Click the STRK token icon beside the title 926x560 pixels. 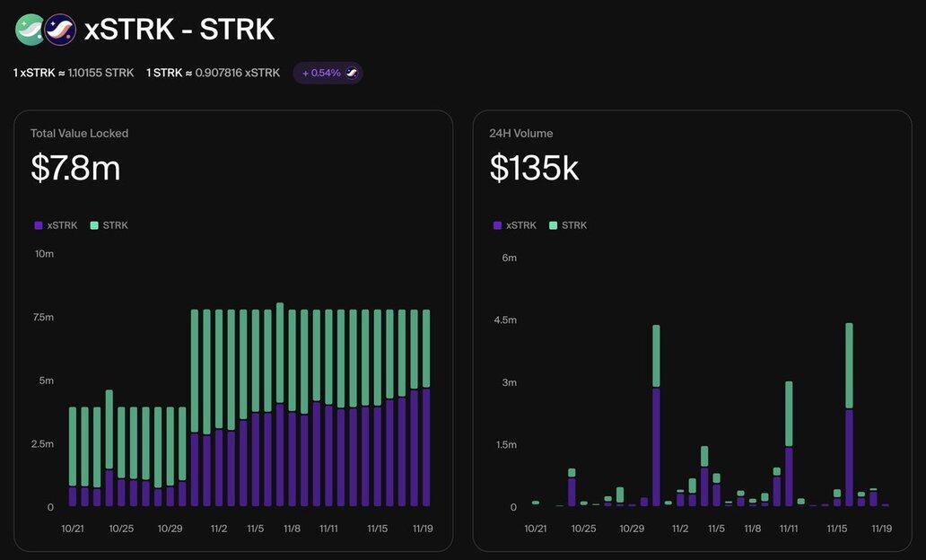pos(60,30)
